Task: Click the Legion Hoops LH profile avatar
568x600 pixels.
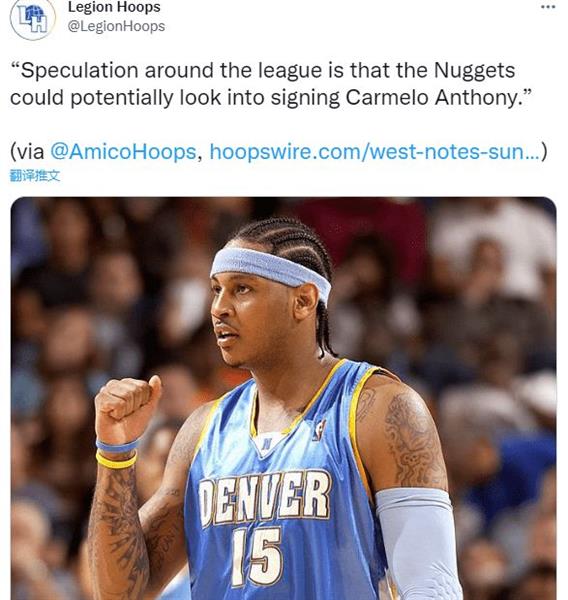Action: click(x=33, y=18)
